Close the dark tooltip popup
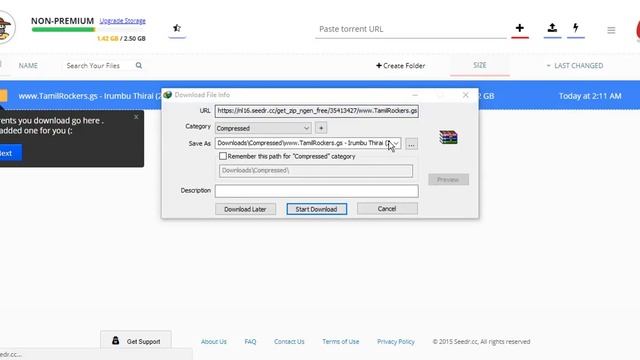 pyautogui.click(x=136, y=117)
